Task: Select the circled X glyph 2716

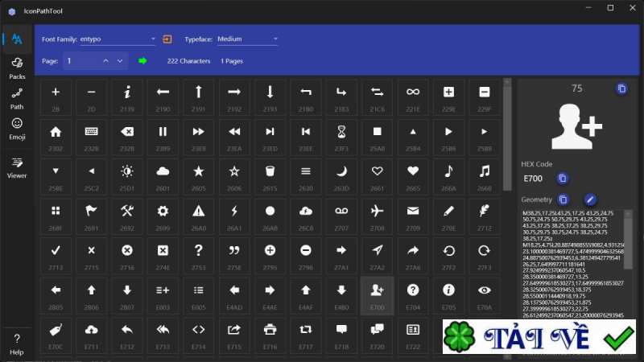Action: [x=127, y=256]
